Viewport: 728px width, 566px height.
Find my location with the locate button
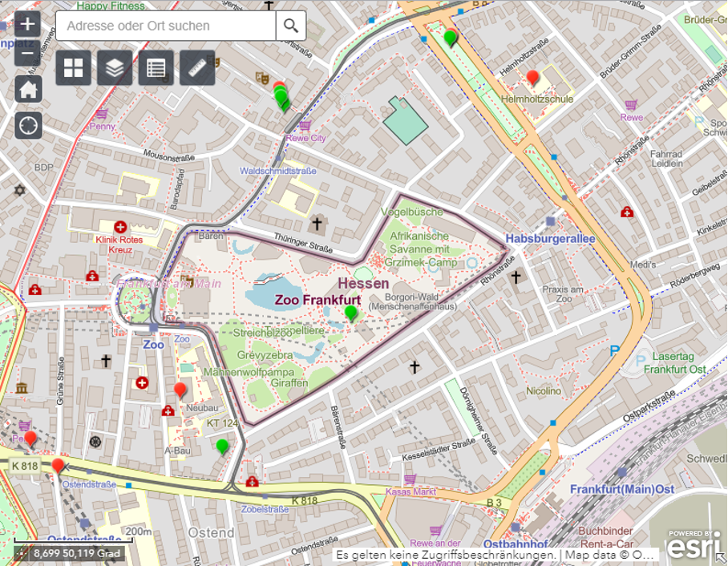28,125
